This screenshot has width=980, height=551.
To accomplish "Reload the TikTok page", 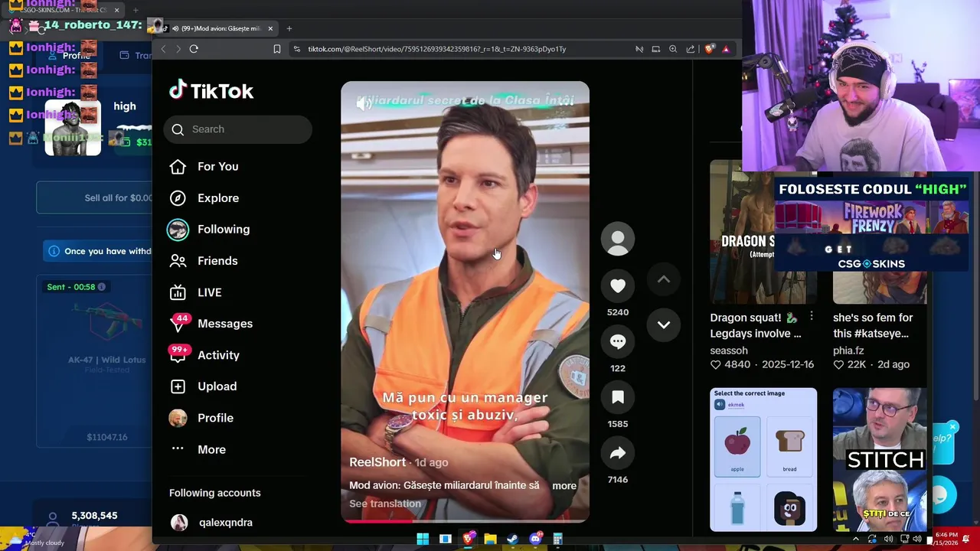I will [194, 49].
